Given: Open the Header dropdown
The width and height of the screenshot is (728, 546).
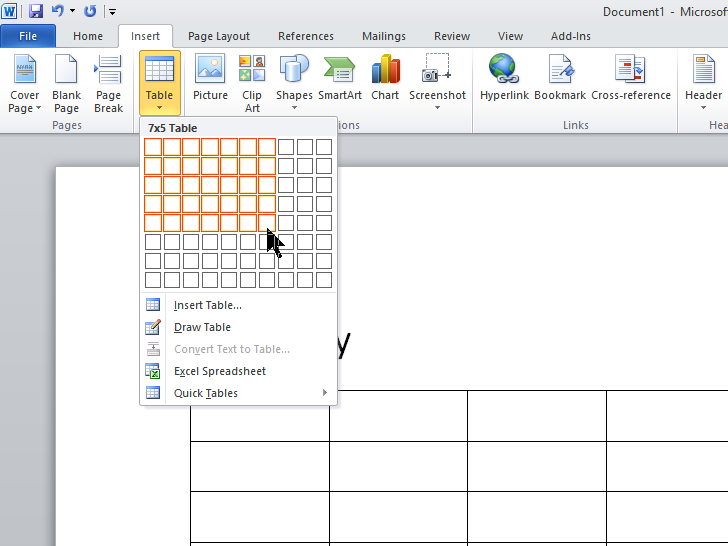Looking at the screenshot, I should (703, 82).
